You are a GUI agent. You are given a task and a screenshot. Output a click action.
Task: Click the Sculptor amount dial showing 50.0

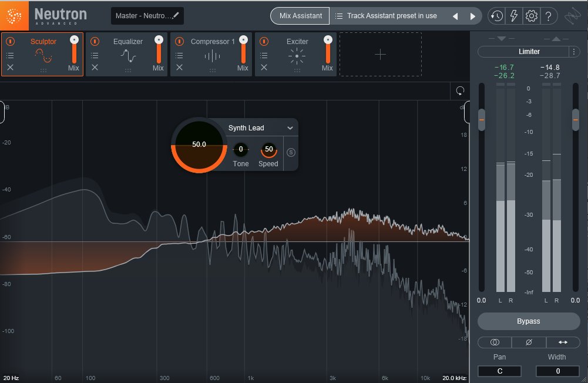199,145
